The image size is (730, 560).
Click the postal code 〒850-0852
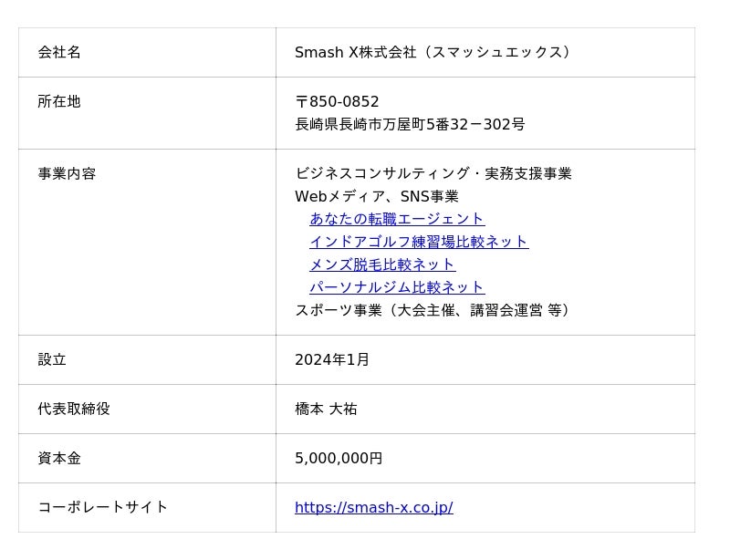coord(337,102)
